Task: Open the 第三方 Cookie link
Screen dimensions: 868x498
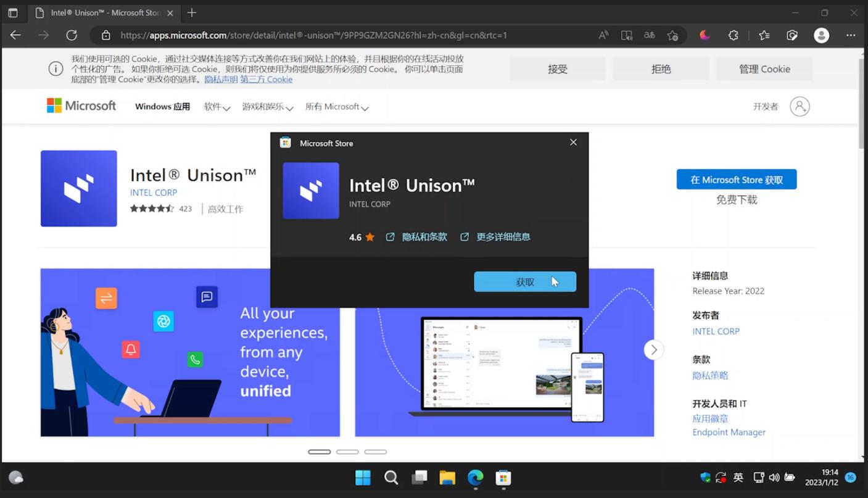Action: pyautogui.click(x=267, y=80)
